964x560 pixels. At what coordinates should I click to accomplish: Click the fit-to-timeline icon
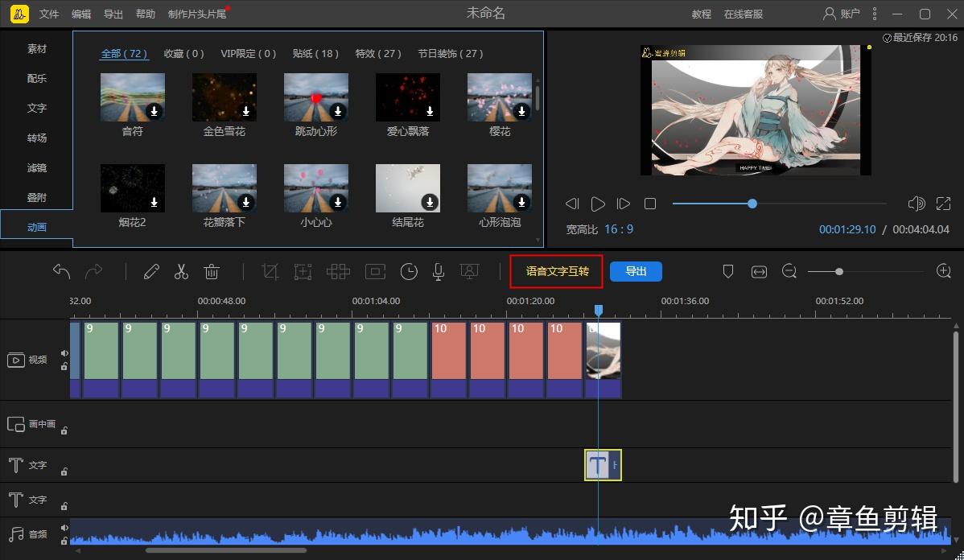pos(760,271)
